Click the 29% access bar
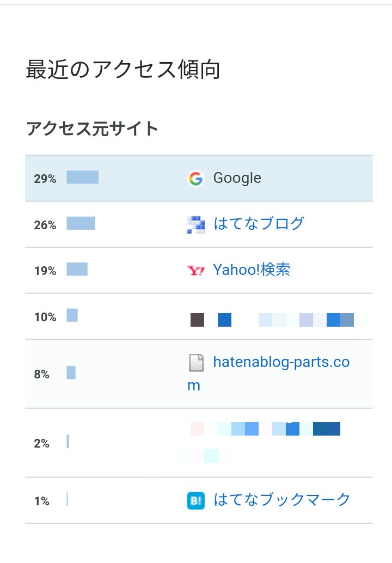Image resolution: width=392 pixels, height=563 pixels. point(83,178)
